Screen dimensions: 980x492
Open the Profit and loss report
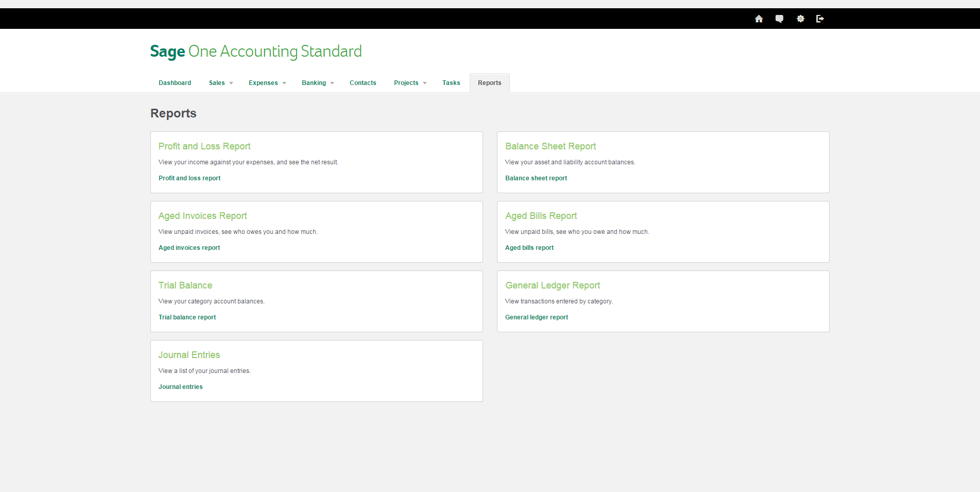tap(189, 178)
